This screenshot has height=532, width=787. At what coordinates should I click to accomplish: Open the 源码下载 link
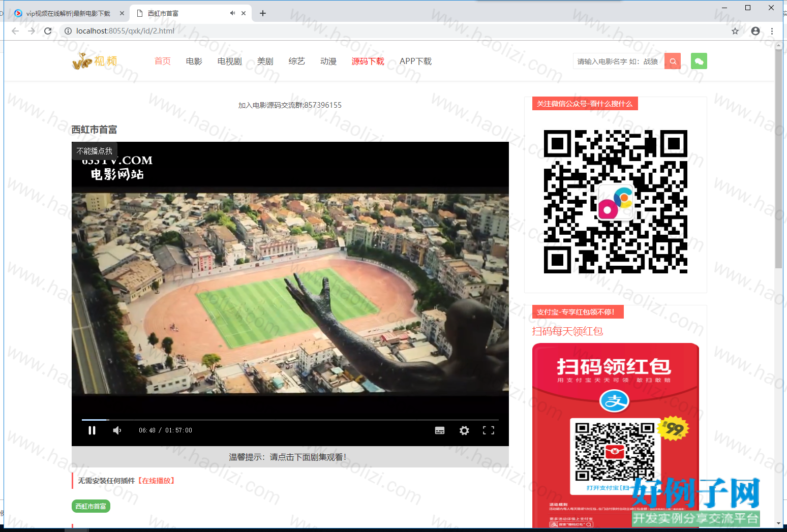pyautogui.click(x=368, y=61)
